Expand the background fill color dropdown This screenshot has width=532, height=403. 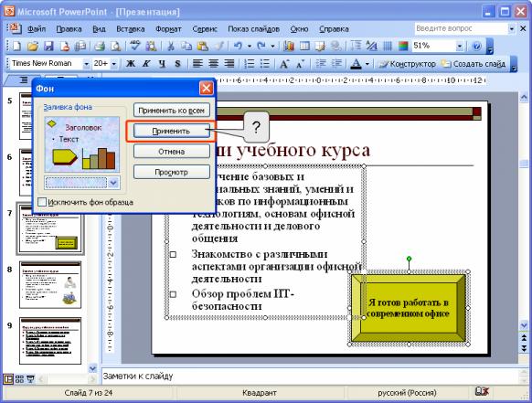tap(113, 183)
